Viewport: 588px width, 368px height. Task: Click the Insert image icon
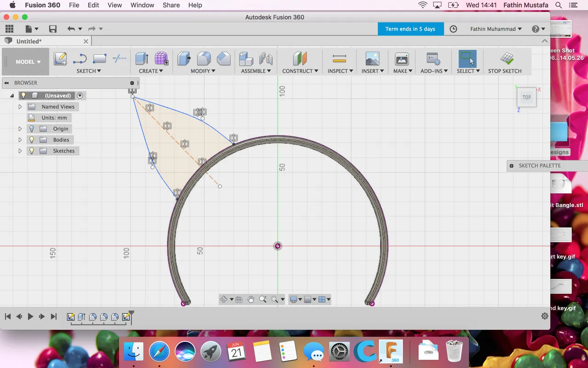372,58
